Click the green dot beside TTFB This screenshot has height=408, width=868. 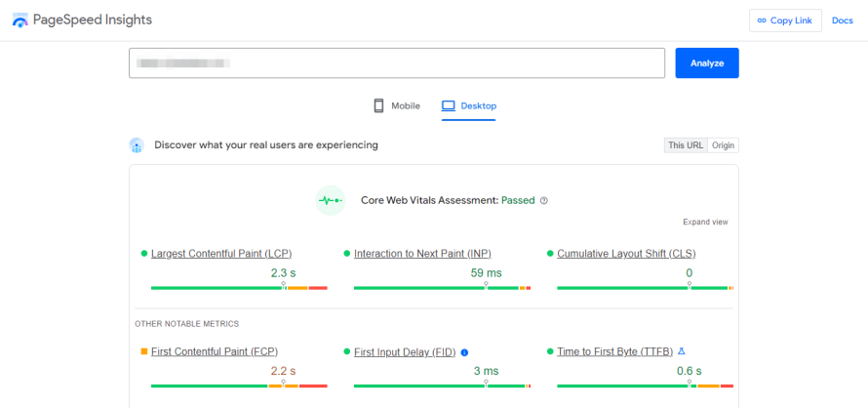coord(550,351)
